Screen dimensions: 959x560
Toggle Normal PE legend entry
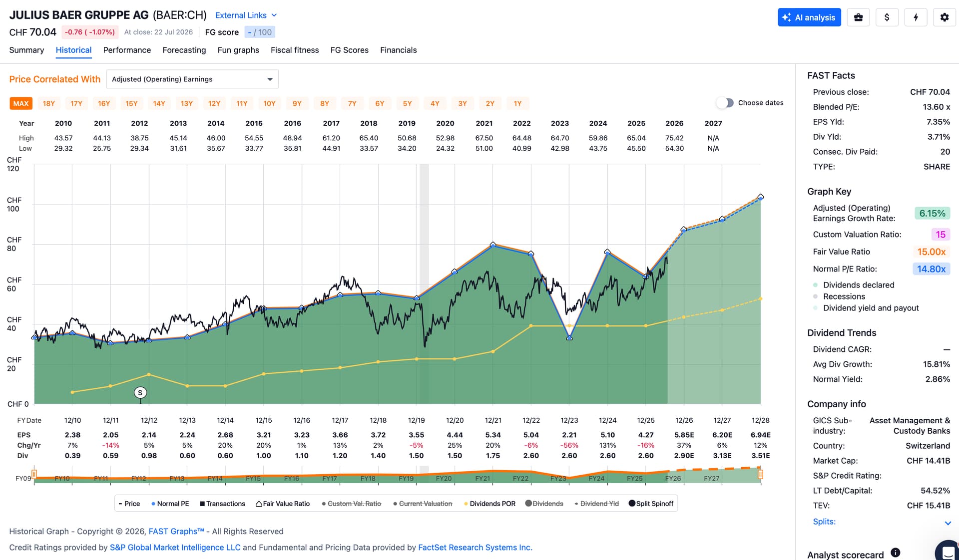[x=170, y=504]
